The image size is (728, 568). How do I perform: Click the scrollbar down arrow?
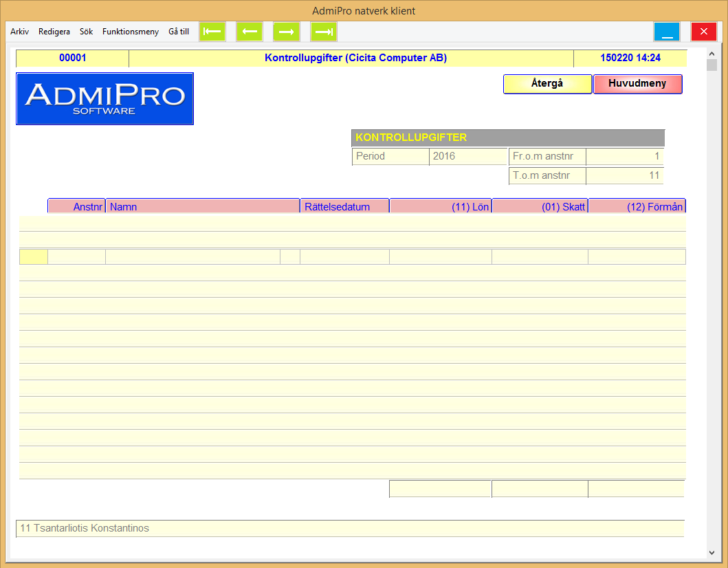click(x=712, y=552)
